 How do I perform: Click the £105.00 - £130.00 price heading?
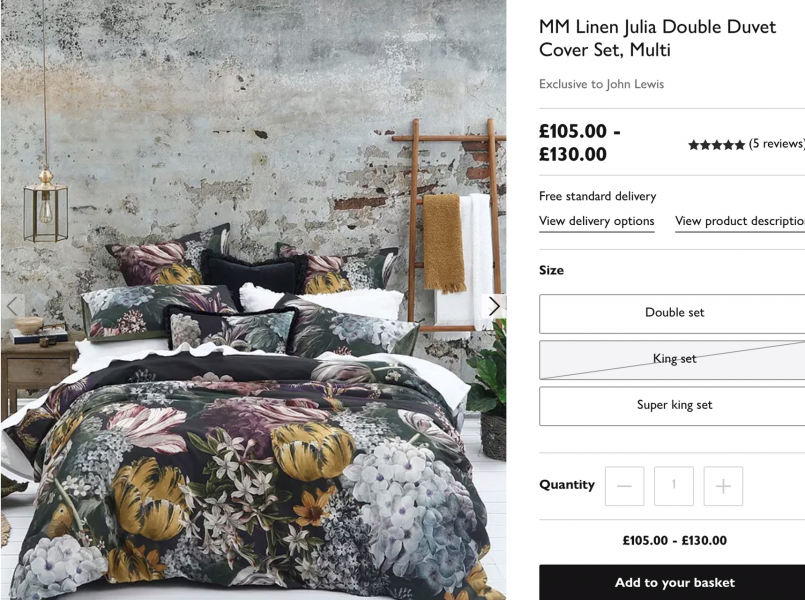(x=580, y=142)
